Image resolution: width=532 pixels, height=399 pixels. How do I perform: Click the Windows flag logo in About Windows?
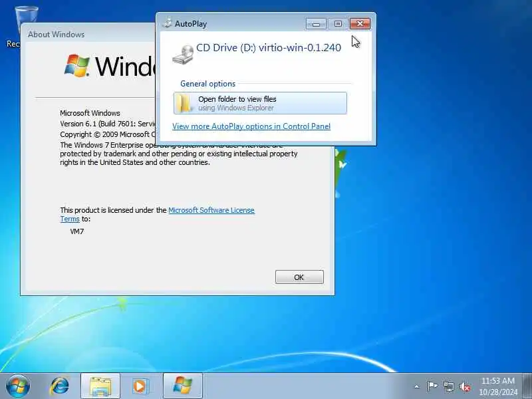point(77,65)
